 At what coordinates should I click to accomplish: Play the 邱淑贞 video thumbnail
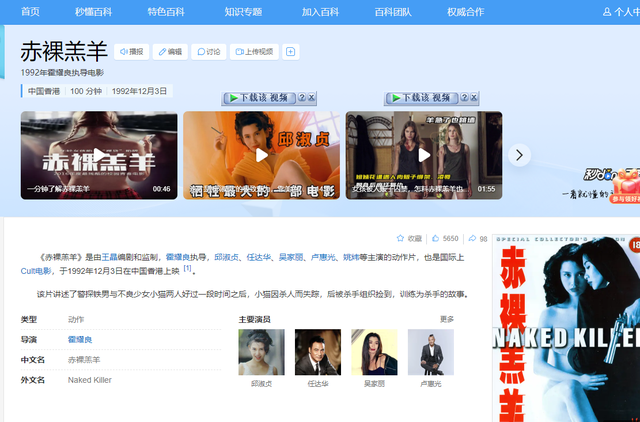coord(262,155)
